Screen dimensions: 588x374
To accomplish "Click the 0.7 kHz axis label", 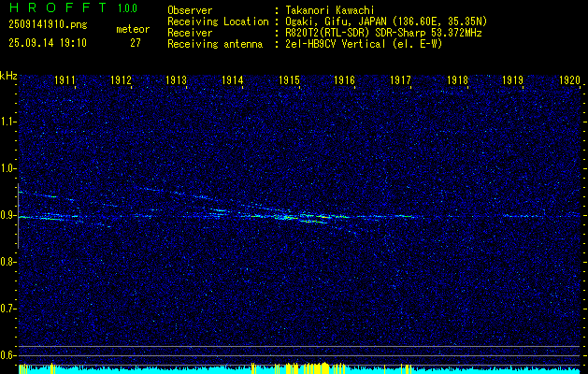I will point(7,309).
